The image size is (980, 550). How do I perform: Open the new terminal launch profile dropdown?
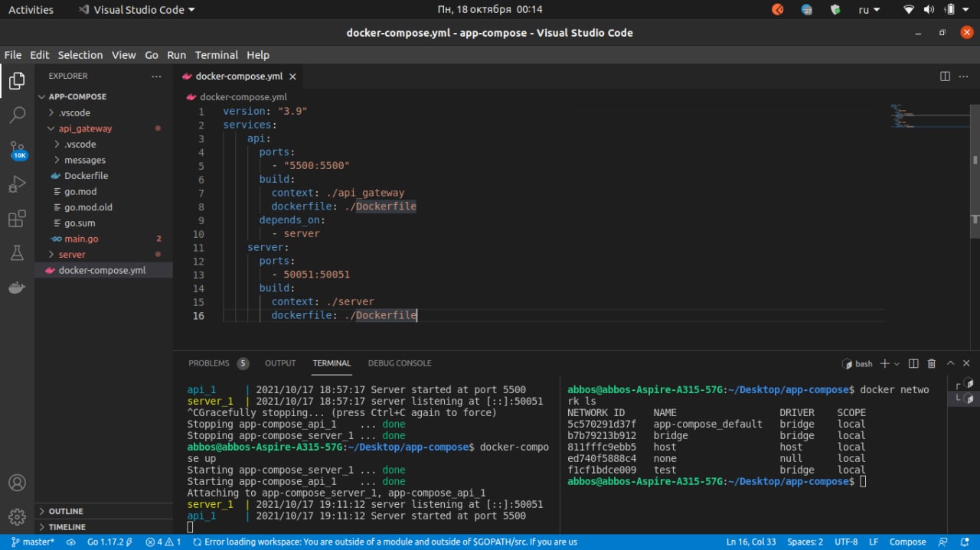click(897, 363)
